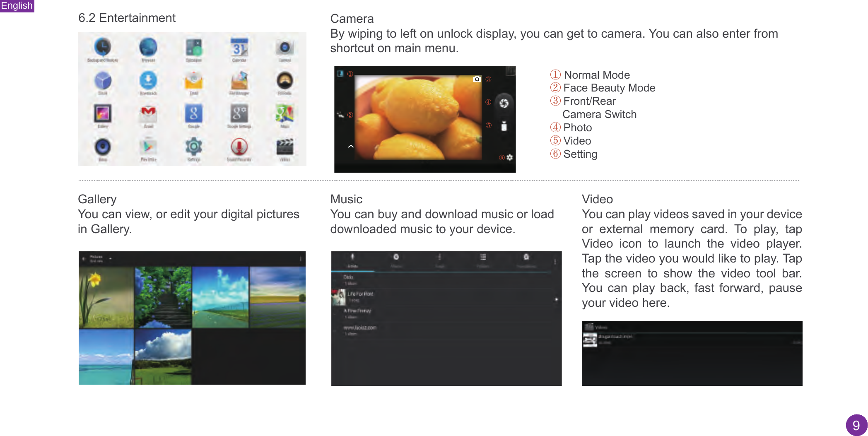
Task: Open the Playlists tab in Music
Action: pos(483,260)
